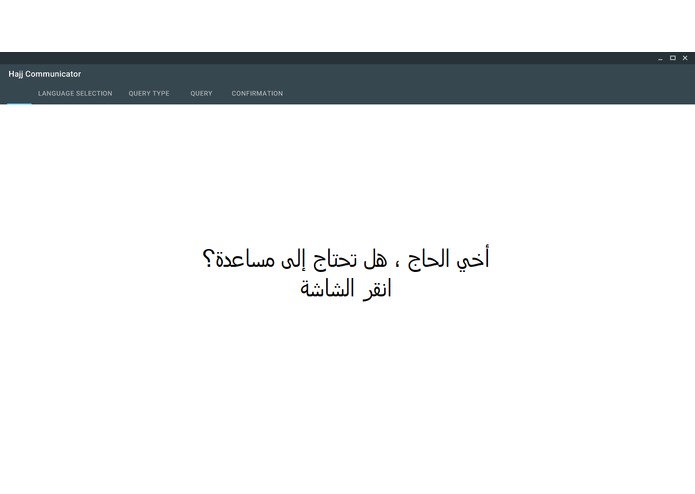This screenshot has height=494, width=695.
Task: Minimize the Hajj Communicator window
Action: (x=660, y=58)
